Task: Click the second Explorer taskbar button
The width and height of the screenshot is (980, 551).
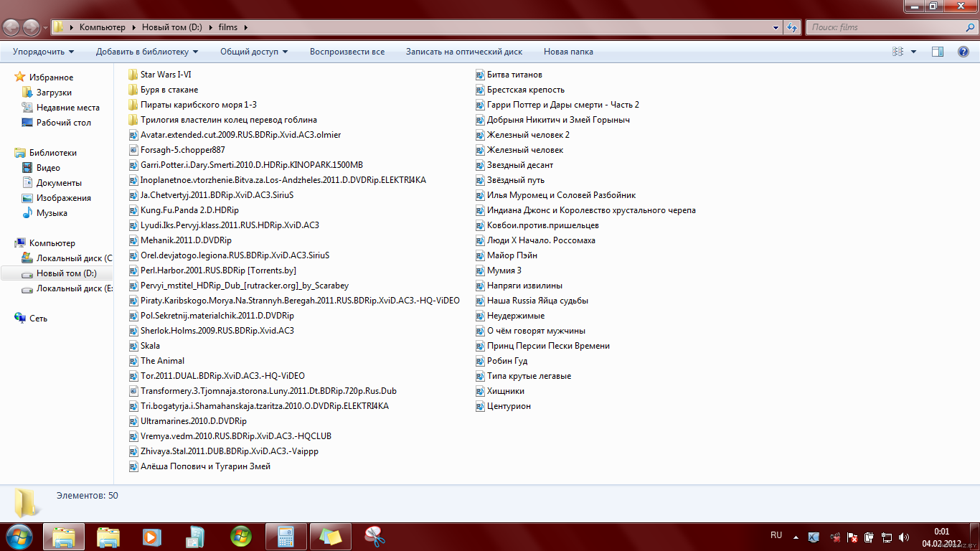Action: click(x=108, y=536)
